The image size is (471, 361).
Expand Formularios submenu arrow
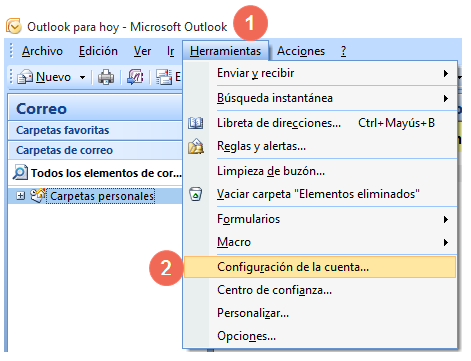446,219
